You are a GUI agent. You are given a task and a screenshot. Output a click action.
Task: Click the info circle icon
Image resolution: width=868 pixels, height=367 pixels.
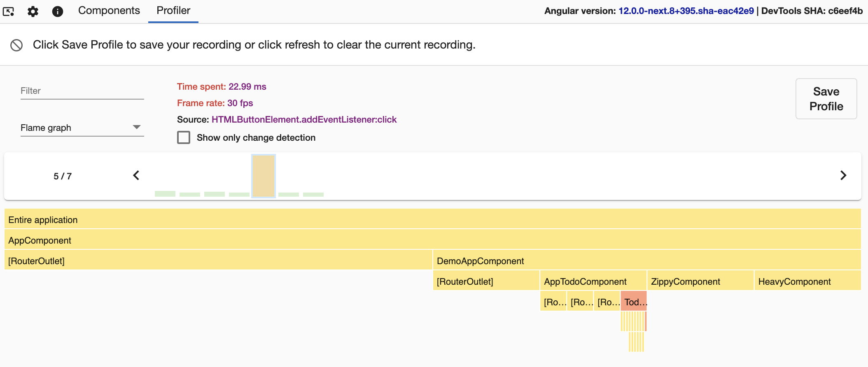click(x=58, y=11)
